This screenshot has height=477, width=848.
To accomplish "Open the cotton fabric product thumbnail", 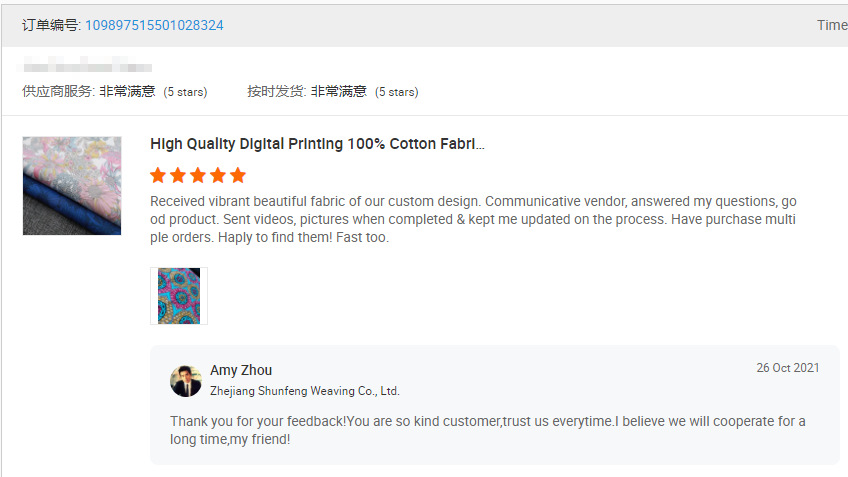I will coord(72,186).
